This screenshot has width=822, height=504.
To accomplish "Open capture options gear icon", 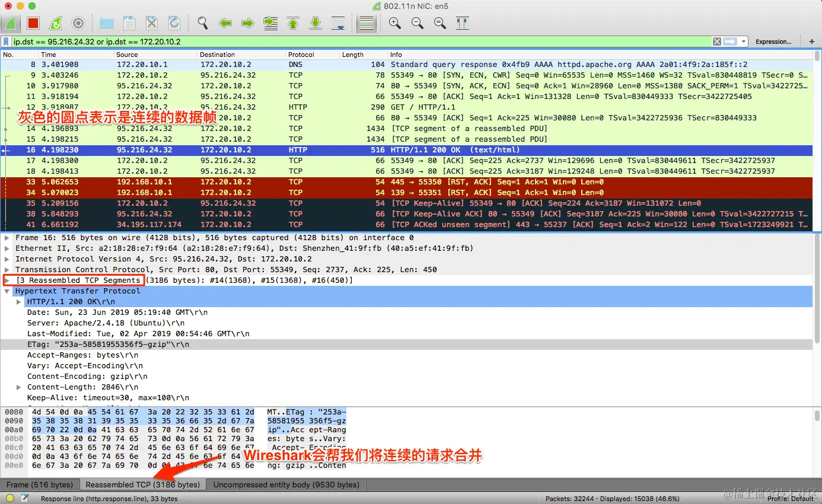I will point(78,23).
